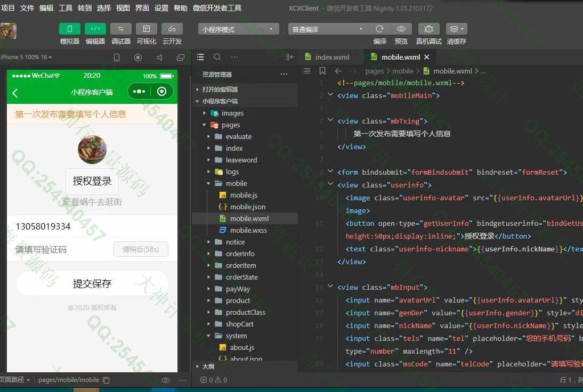Open the 工具 menu

pos(66,8)
